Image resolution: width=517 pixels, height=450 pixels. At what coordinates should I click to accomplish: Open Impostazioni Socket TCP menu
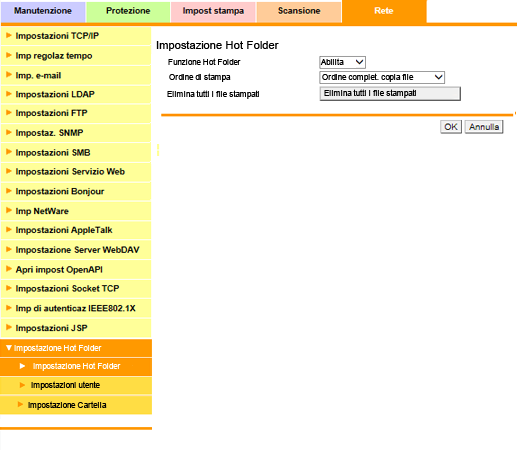click(76, 289)
